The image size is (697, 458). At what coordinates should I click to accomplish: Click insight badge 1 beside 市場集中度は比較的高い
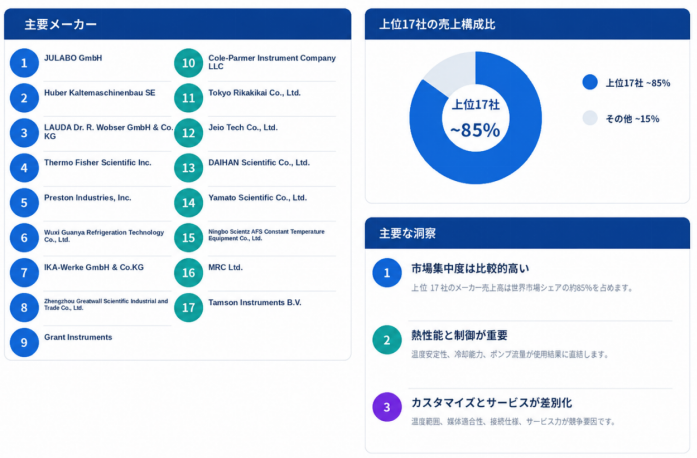pos(387,273)
